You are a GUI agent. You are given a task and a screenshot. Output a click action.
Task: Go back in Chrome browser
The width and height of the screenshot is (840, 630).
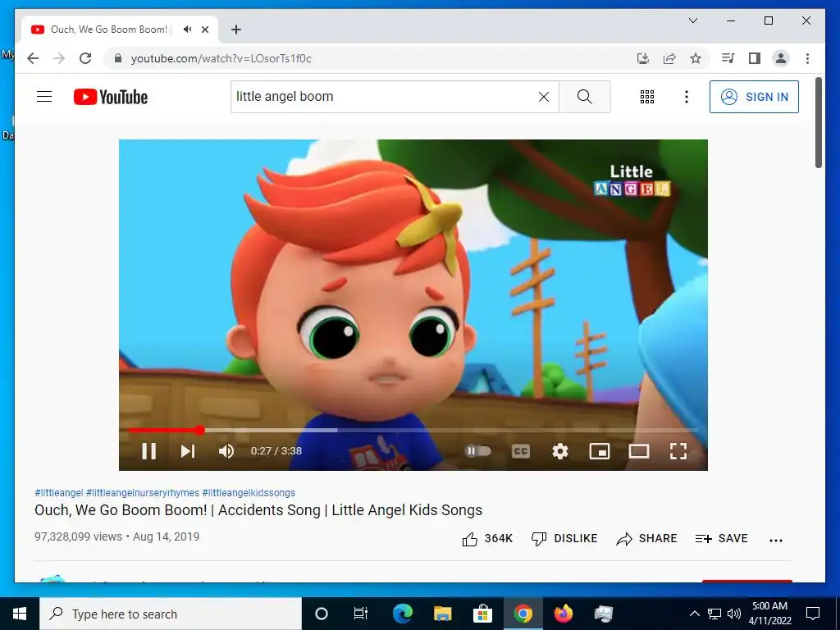pos(33,58)
